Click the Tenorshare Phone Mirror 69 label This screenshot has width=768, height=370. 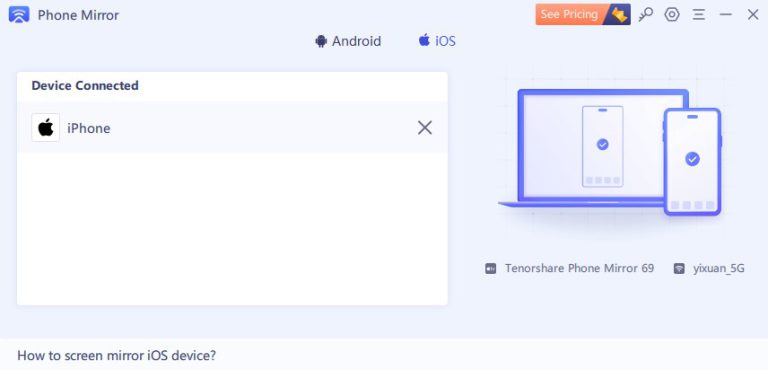(x=579, y=269)
